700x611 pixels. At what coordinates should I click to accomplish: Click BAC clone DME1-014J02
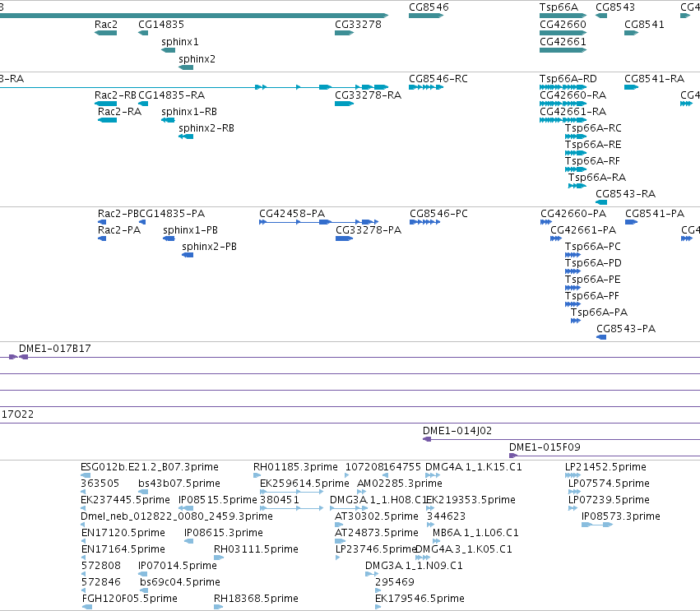click(x=561, y=440)
